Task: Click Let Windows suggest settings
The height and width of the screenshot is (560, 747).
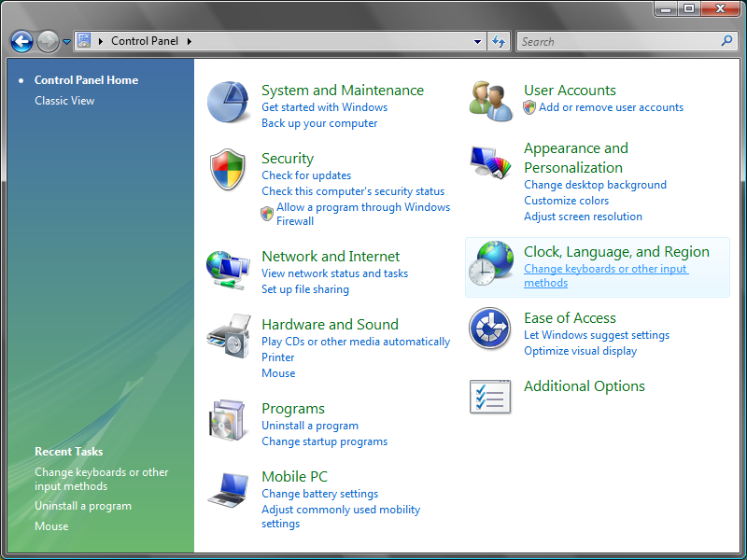Action: (x=597, y=335)
